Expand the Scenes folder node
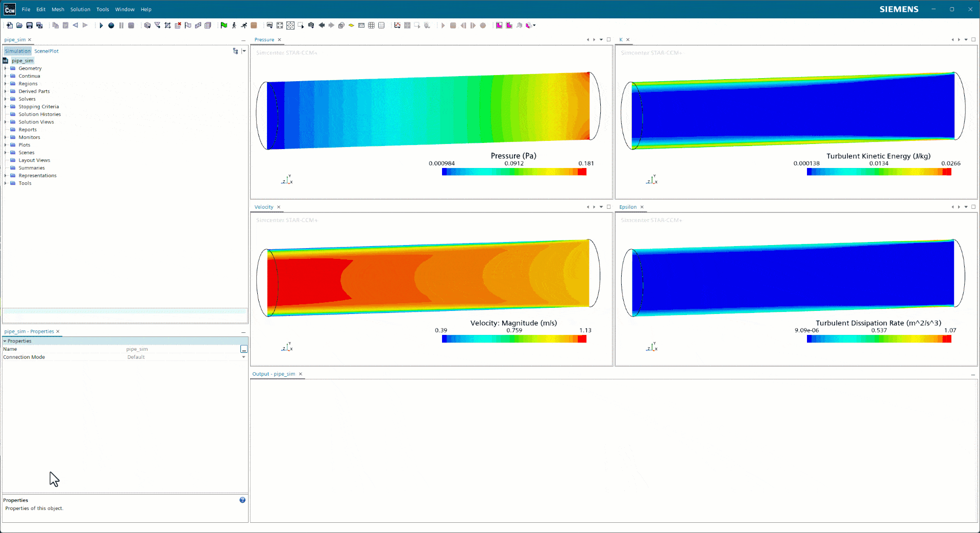The height and width of the screenshot is (533, 980). (x=6, y=153)
